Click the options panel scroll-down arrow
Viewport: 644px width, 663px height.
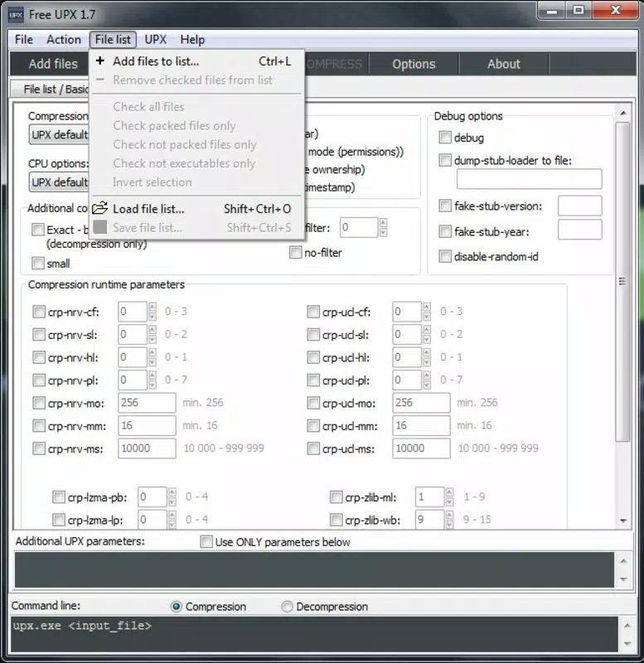[x=623, y=520]
